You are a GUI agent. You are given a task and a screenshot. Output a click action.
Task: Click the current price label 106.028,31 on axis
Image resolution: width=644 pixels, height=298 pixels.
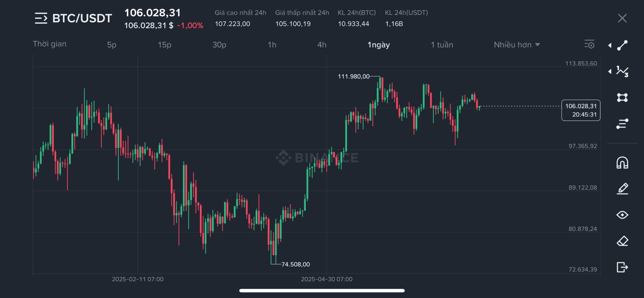581,110
